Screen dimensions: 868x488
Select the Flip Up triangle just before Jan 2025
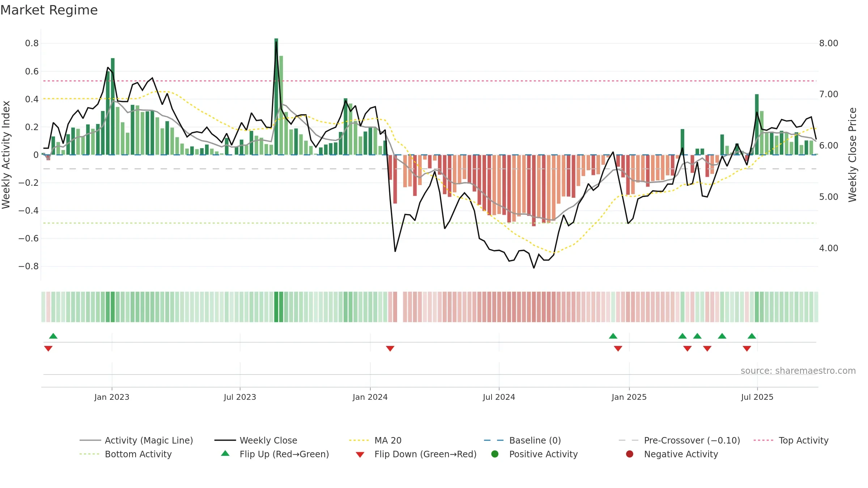point(613,336)
